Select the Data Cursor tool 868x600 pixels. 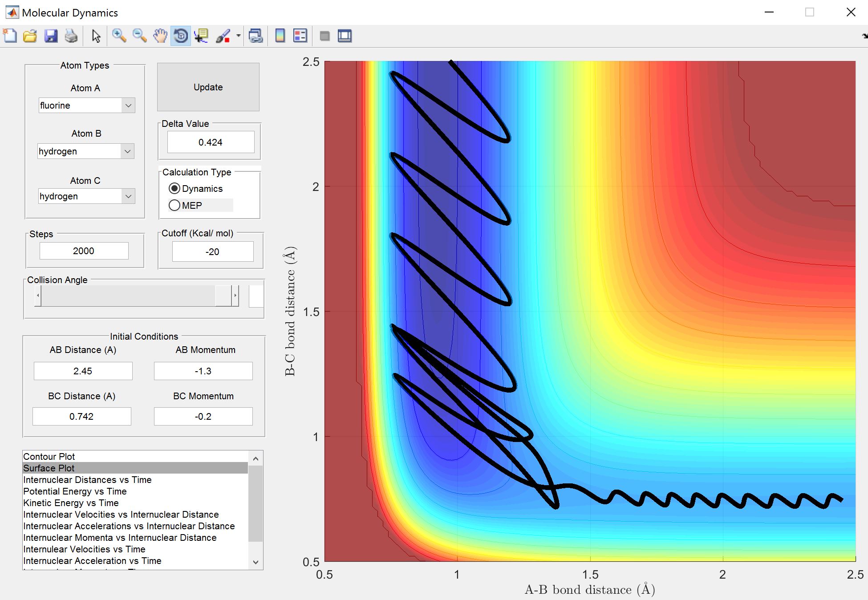click(x=201, y=36)
